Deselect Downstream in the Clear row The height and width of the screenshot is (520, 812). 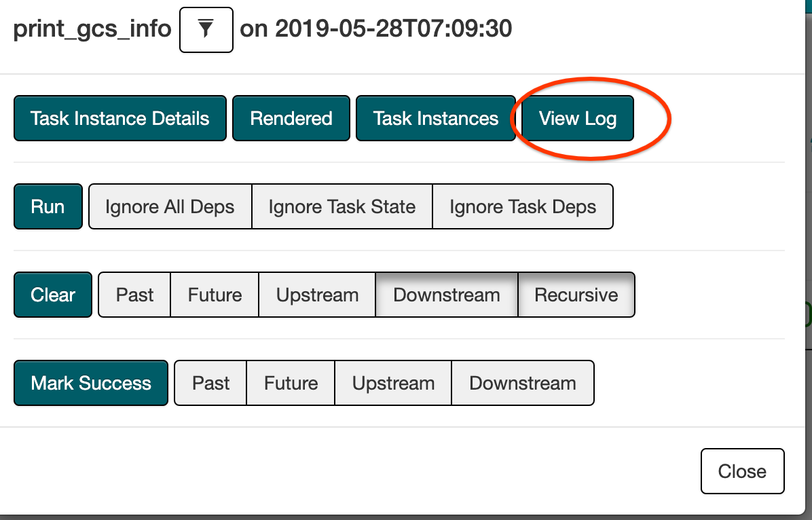point(446,295)
